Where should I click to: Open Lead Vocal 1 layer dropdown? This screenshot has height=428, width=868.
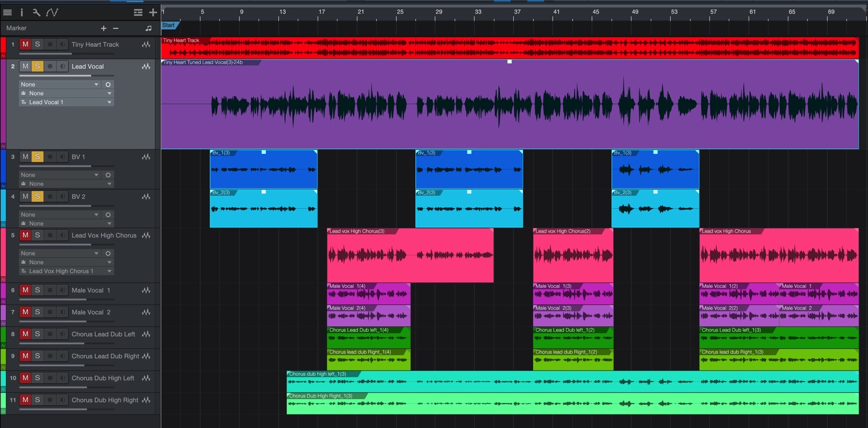tap(66, 103)
